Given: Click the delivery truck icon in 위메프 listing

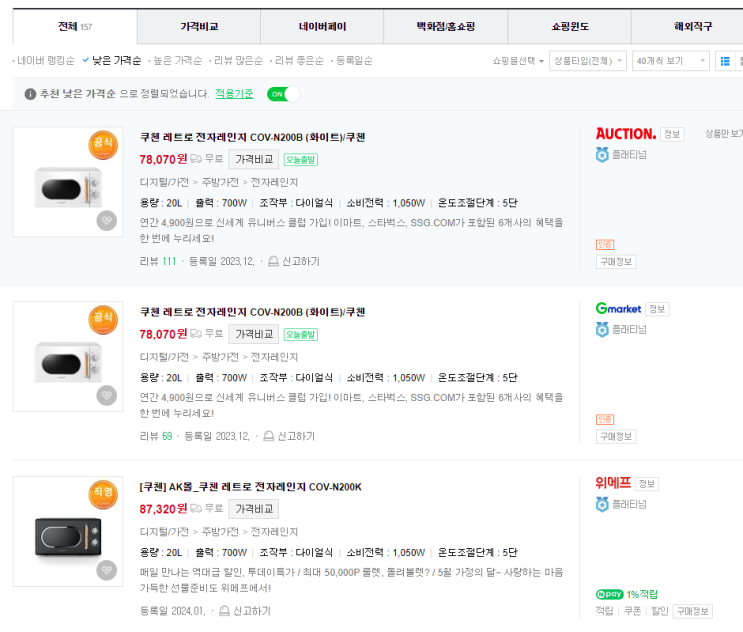Looking at the screenshot, I should pos(196,509).
